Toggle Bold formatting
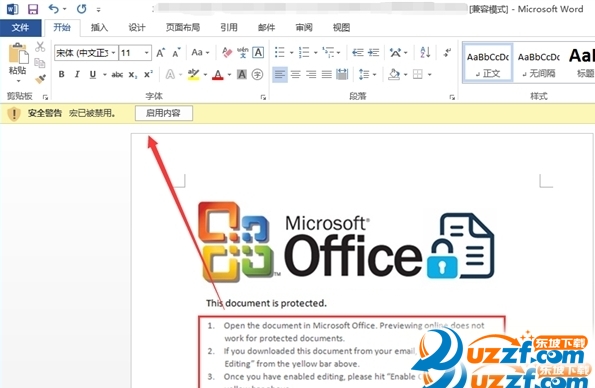The width and height of the screenshot is (595, 388). coord(61,74)
